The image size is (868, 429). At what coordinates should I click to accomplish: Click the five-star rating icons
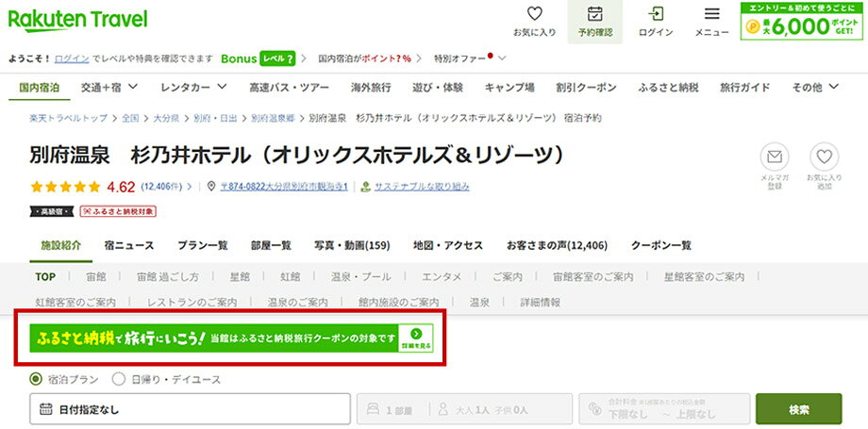tap(65, 187)
